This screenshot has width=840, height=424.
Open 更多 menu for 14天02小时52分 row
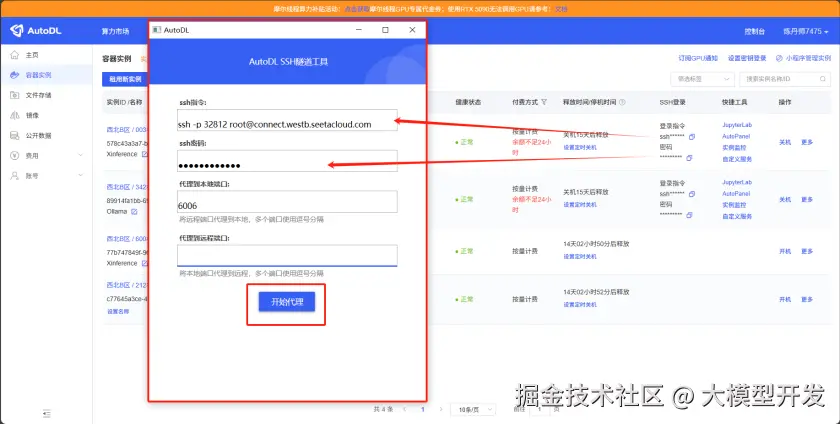pyautogui.click(x=807, y=299)
